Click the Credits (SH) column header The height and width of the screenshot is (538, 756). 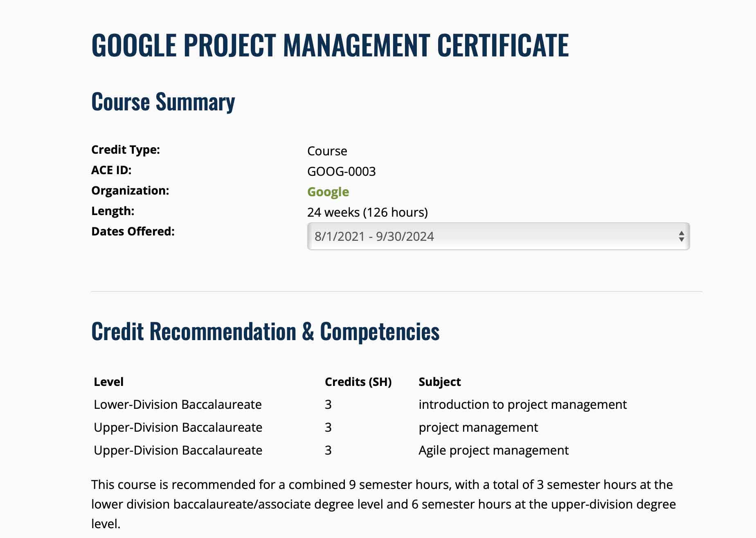358,382
